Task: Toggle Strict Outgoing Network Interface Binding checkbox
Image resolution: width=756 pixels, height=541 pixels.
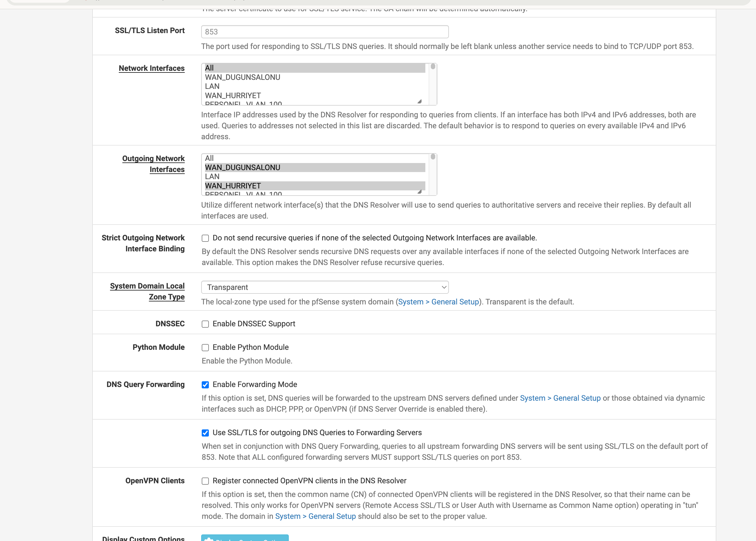Action: 205,238
